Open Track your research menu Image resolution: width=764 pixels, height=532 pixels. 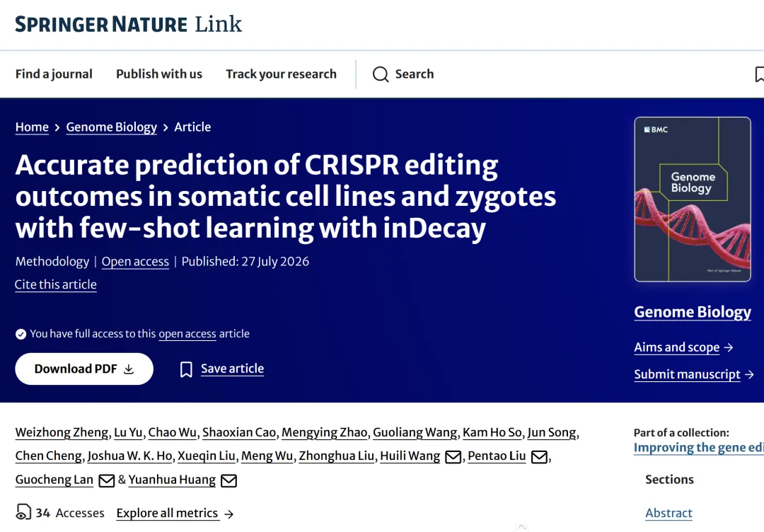click(281, 74)
